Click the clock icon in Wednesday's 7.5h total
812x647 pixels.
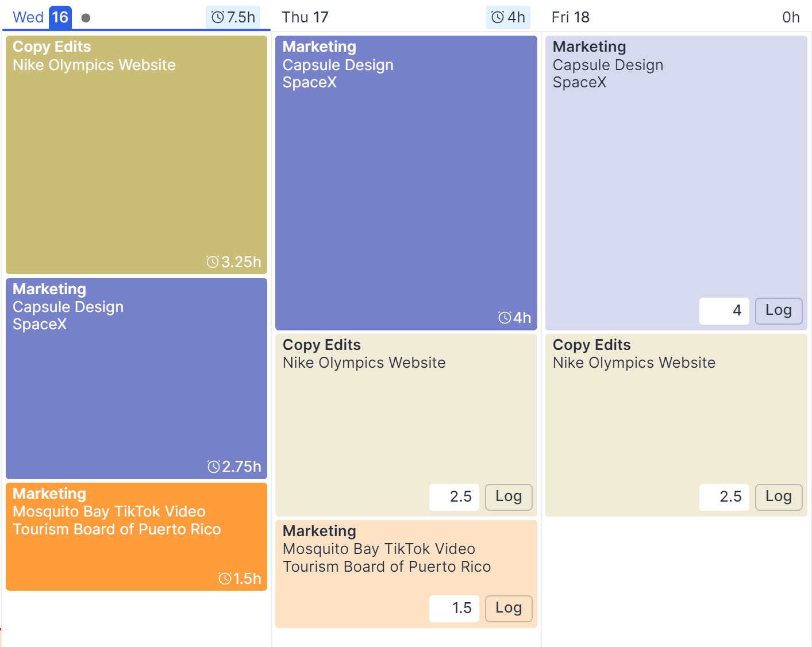click(218, 17)
